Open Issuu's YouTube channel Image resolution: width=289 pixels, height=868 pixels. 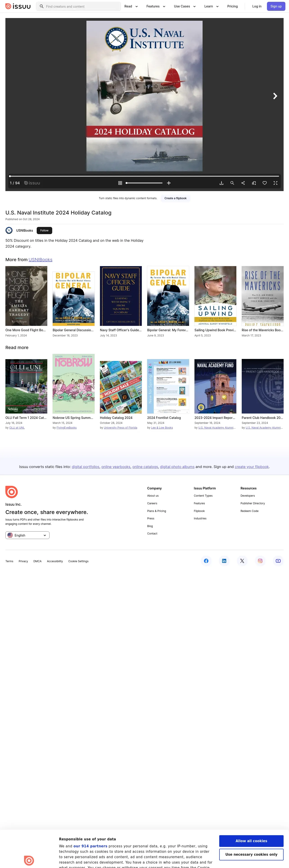coord(278,561)
